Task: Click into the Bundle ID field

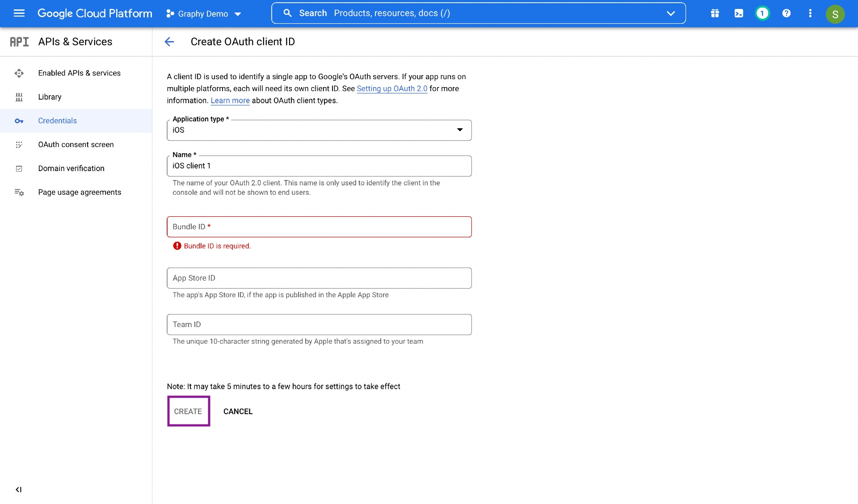Action: click(x=319, y=227)
